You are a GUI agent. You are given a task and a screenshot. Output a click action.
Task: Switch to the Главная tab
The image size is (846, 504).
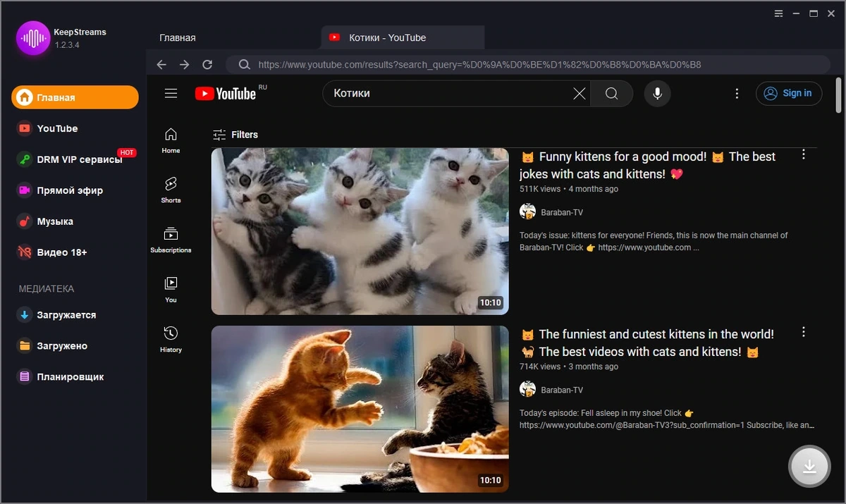[177, 37]
